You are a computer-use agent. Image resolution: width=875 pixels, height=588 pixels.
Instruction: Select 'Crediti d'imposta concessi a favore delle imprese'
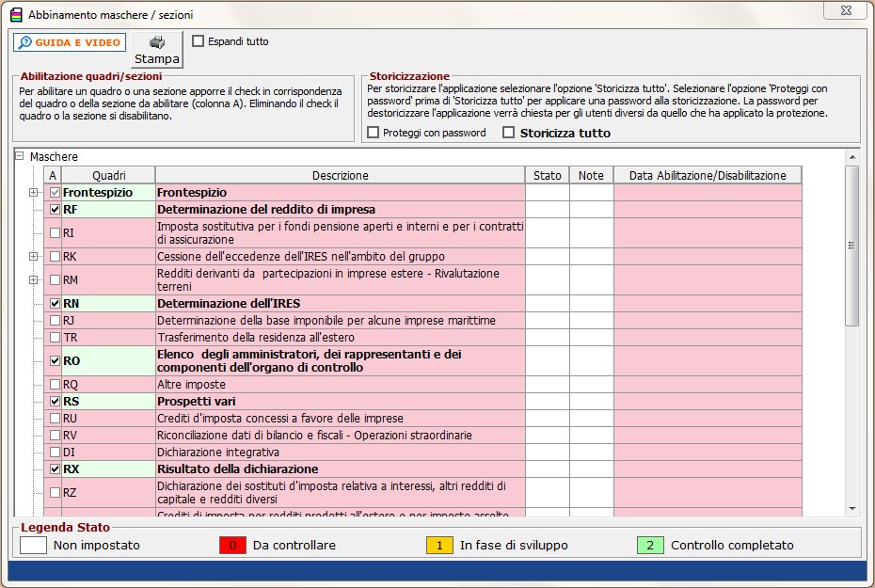coord(280,419)
